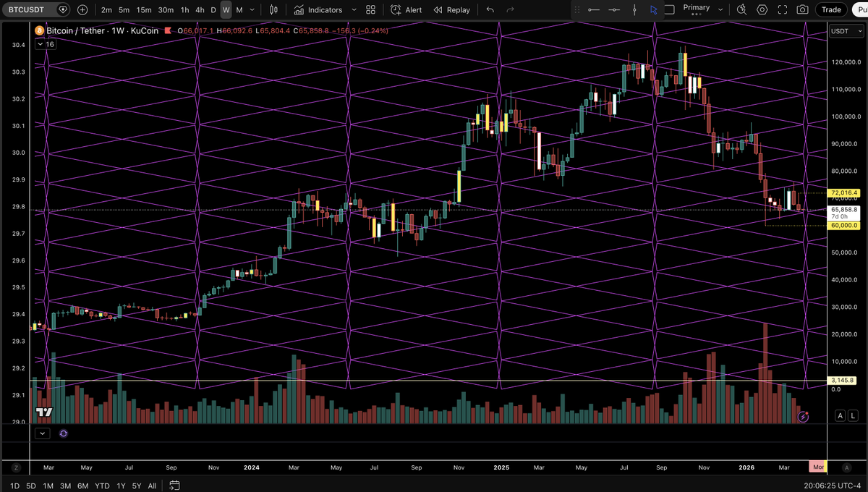Click the purple lightning circle icon
The height and width of the screenshot is (492, 868).
click(x=802, y=417)
